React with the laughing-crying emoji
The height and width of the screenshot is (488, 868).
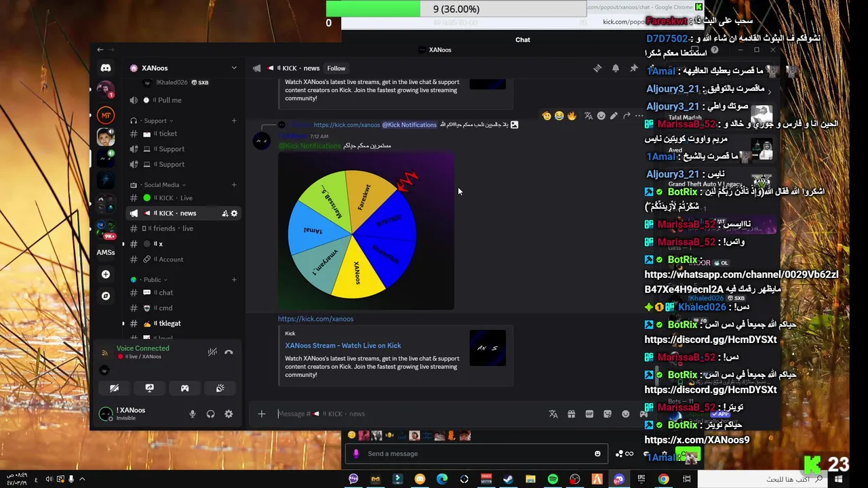(x=559, y=116)
